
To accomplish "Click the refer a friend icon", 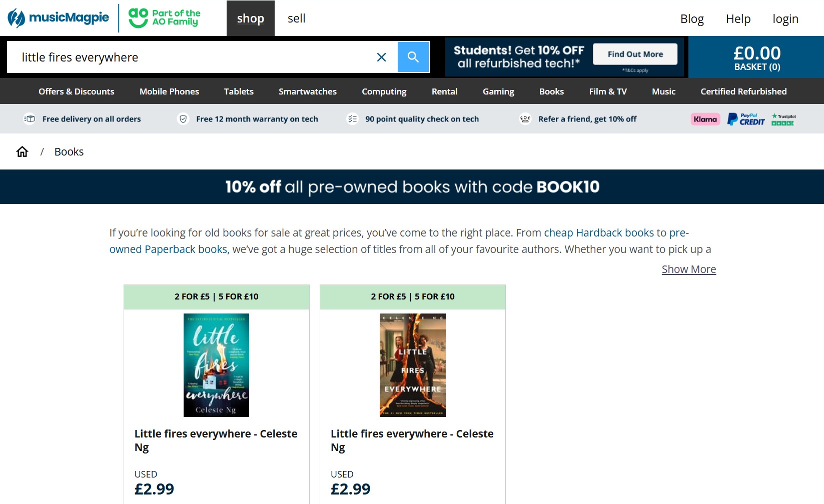I will pyautogui.click(x=524, y=118).
